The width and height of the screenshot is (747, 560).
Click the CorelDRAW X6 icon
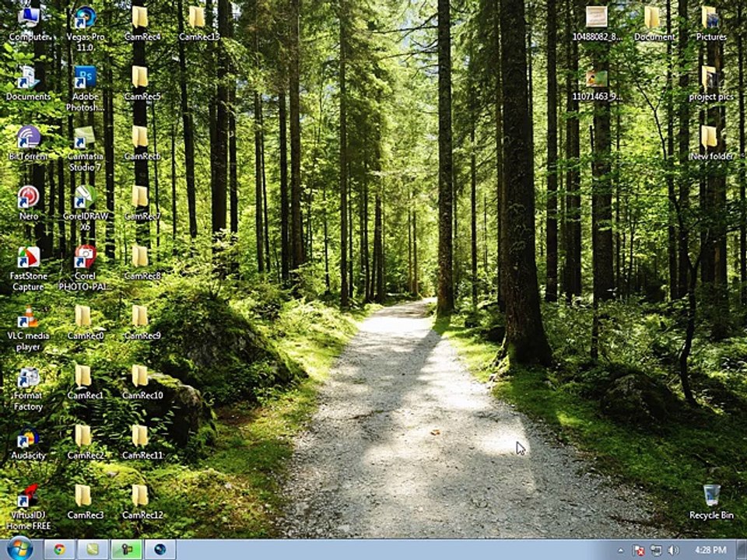[86, 208]
